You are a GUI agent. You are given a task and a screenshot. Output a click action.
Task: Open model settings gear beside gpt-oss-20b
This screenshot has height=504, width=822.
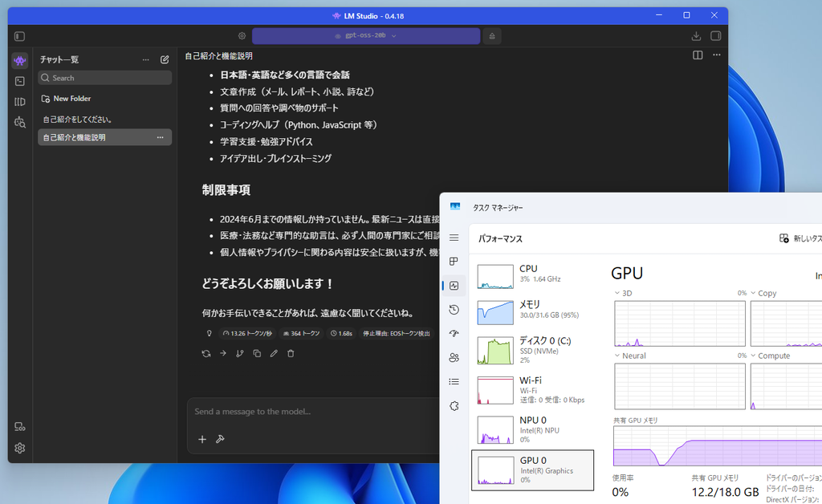click(242, 36)
